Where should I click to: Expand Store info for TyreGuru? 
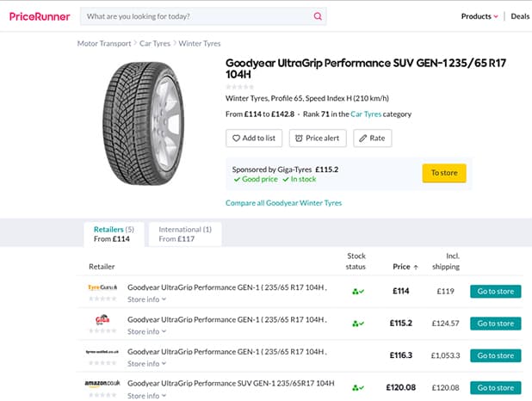click(146, 299)
